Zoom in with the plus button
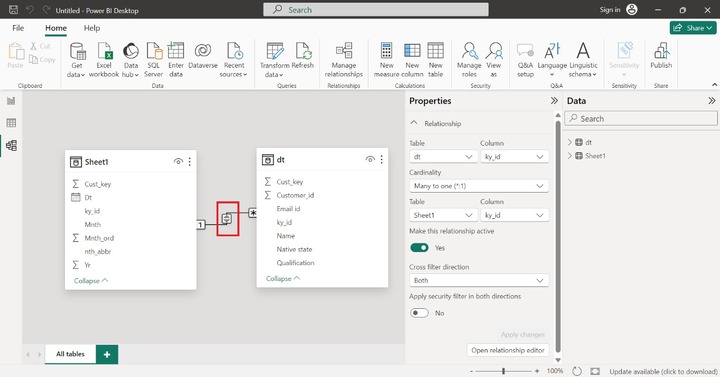The height and width of the screenshot is (377, 720). click(537, 371)
